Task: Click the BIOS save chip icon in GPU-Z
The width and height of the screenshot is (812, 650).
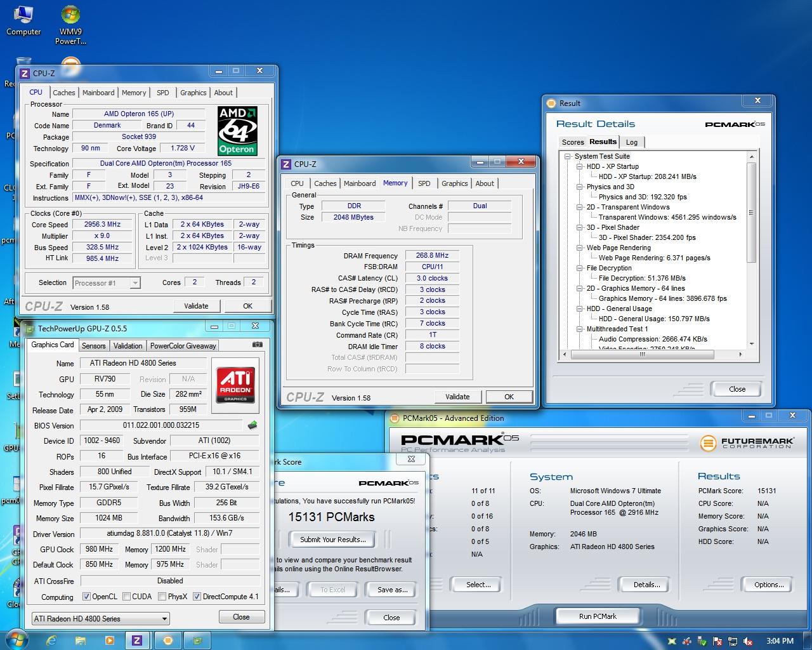Action: pos(252,425)
